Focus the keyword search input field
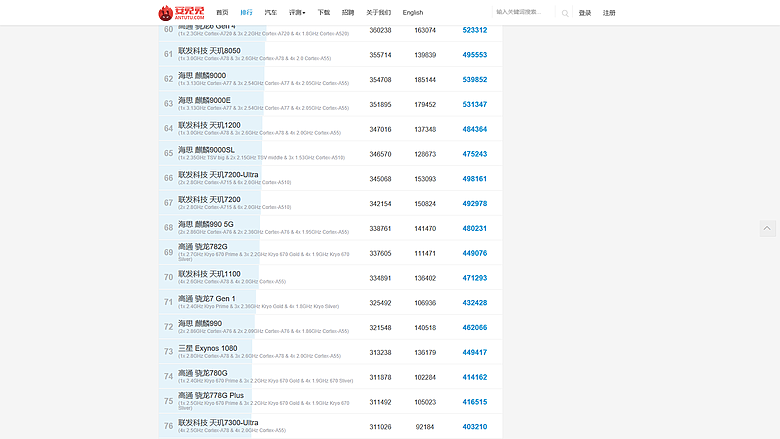Image resolution: width=780 pixels, height=439 pixels. (x=524, y=12)
